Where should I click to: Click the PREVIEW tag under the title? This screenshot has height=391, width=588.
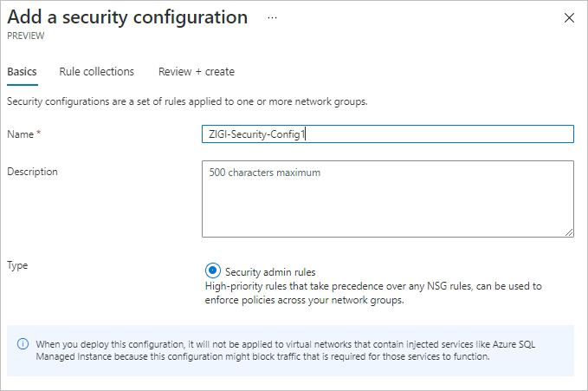25,36
